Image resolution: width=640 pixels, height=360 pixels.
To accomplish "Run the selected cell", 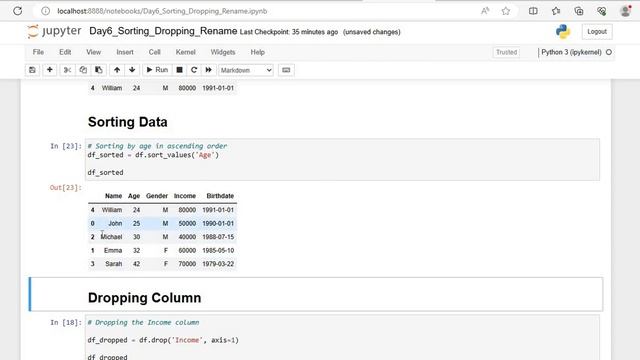I will click(x=157, y=70).
